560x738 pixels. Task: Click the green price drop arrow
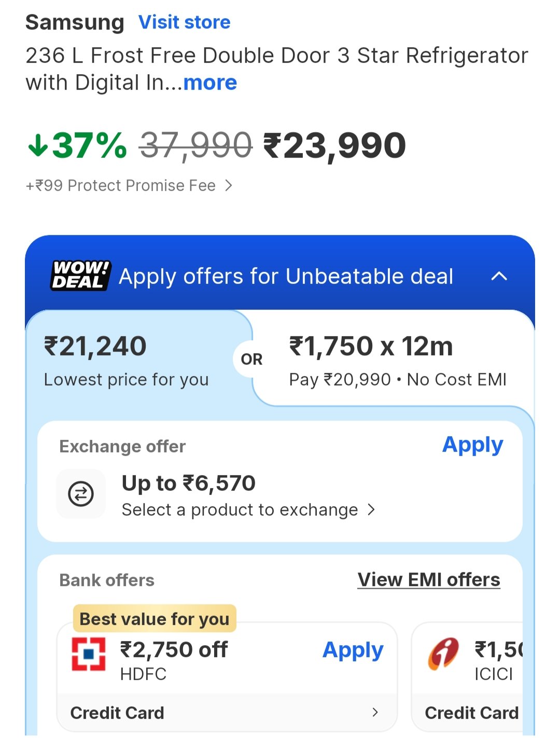point(38,146)
